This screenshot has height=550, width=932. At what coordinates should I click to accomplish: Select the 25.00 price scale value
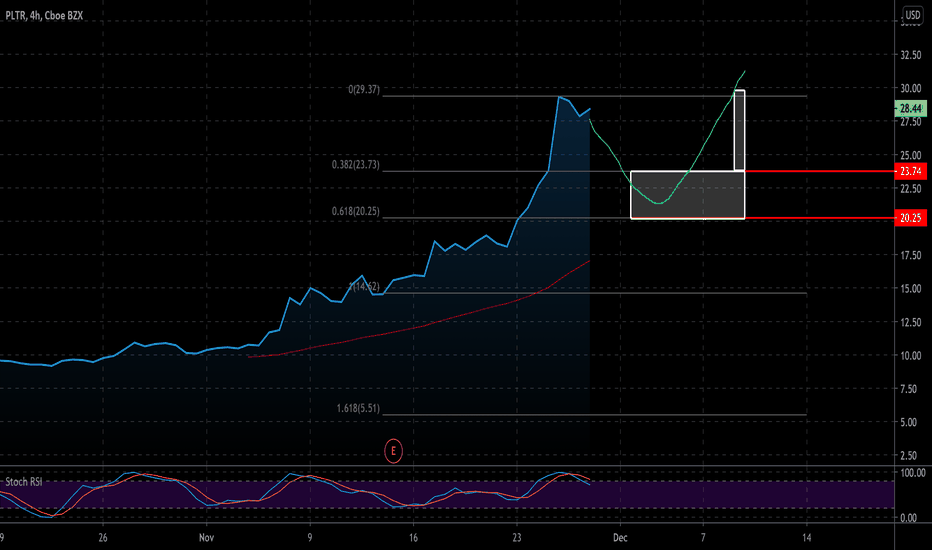click(x=911, y=155)
